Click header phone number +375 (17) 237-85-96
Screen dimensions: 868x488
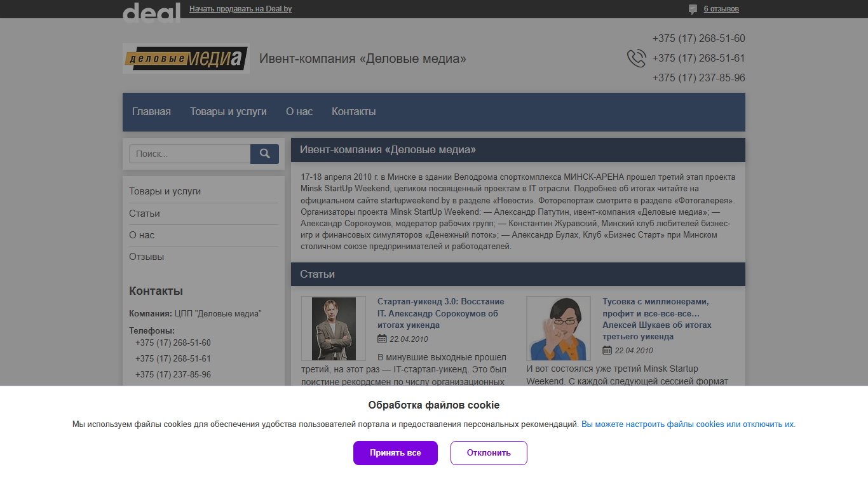coord(698,78)
